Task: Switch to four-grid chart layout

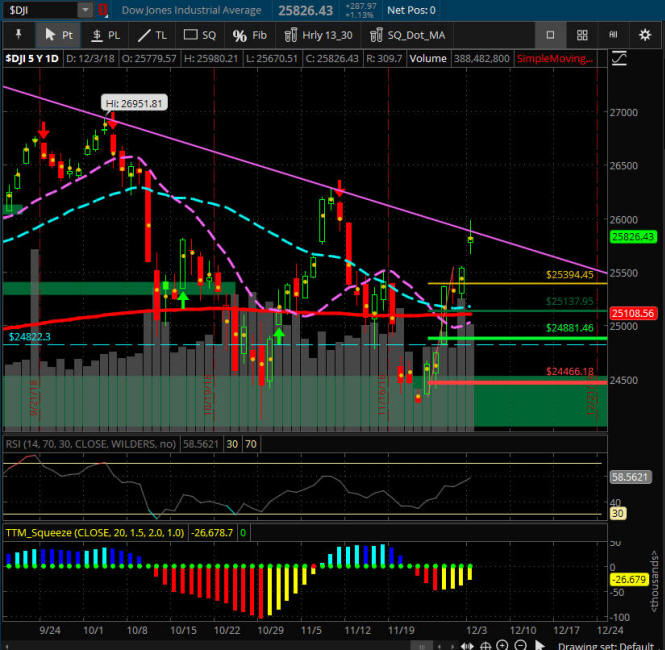Action: tap(582, 35)
